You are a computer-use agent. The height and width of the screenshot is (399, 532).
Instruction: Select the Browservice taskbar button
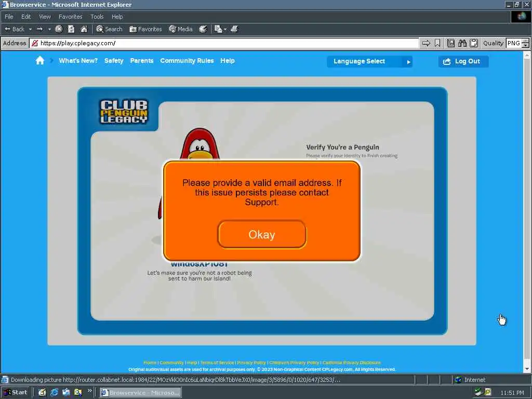click(x=140, y=393)
